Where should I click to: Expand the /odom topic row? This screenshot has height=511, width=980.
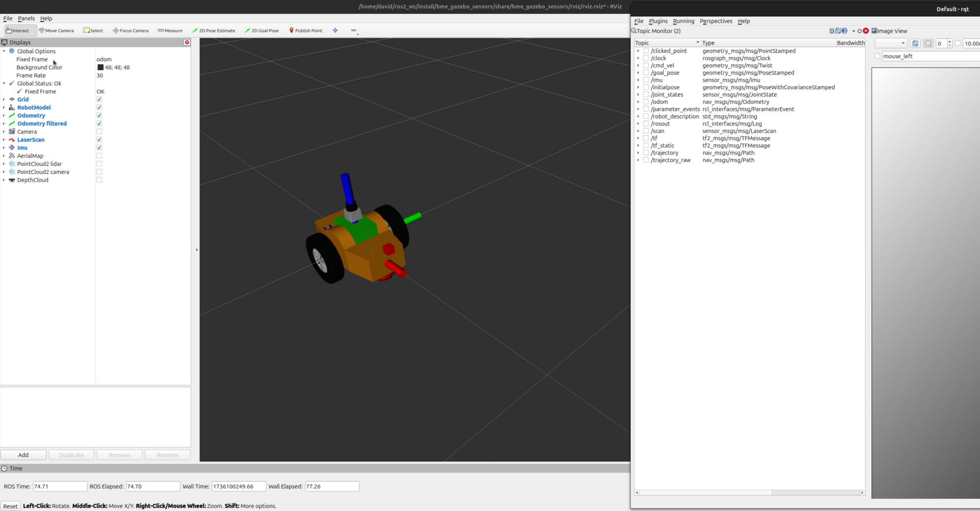pyautogui.click(x=638, y=102)
